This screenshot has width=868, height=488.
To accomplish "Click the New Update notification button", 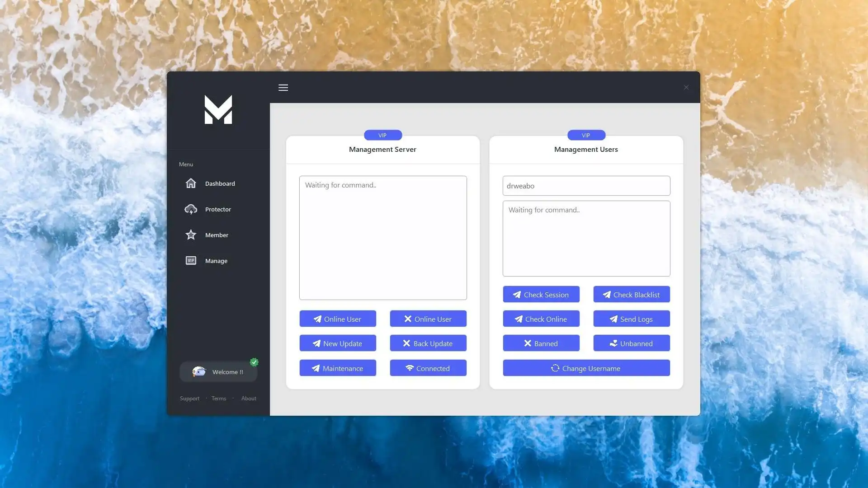I will pos(337,343).
